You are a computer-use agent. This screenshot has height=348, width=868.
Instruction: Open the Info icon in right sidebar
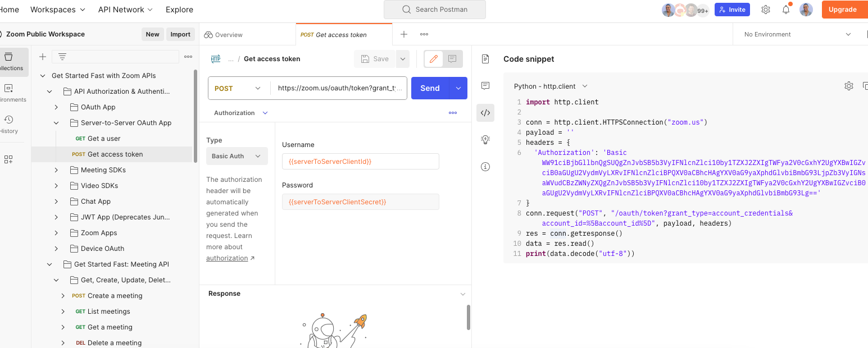[486, 167]
